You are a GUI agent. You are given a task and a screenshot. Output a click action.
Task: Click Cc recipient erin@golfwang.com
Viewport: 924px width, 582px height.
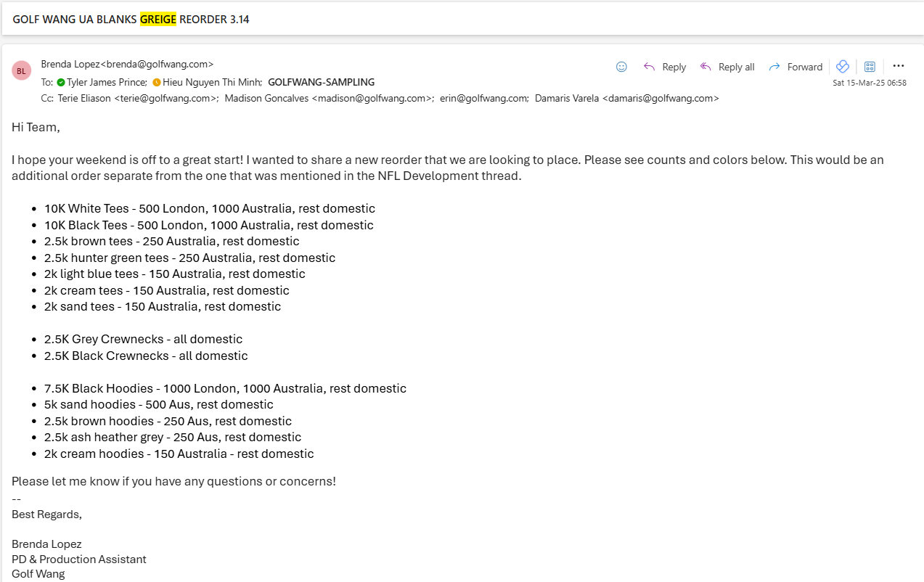click(484, 98)
